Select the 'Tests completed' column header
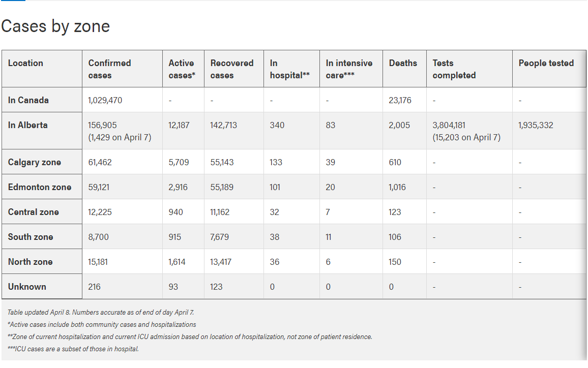This screenshot has width=588, height=368. [454, 69]
